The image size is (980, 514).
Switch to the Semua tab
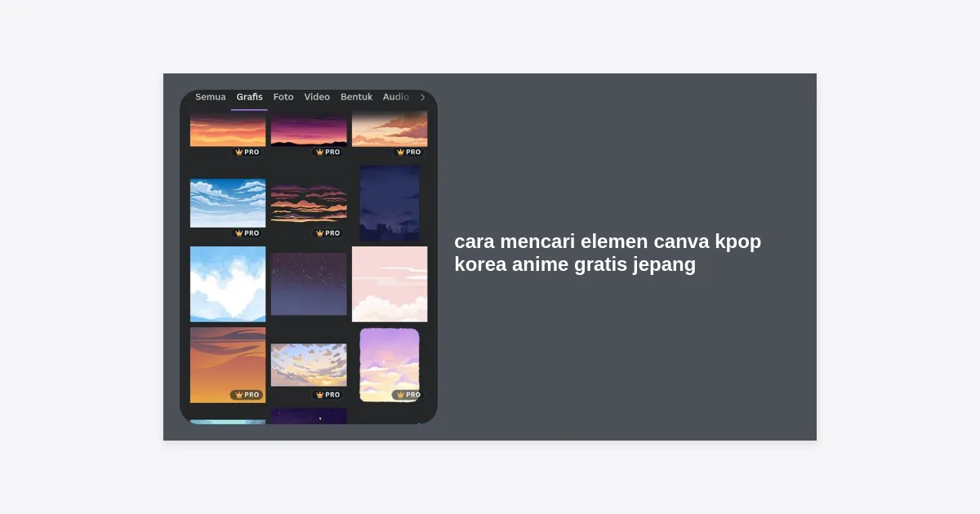[x=210, y=97]
